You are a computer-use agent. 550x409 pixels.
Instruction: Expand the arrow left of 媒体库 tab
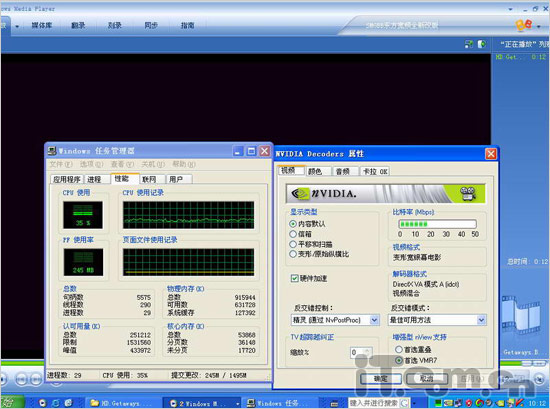click(x=17, y=26)
